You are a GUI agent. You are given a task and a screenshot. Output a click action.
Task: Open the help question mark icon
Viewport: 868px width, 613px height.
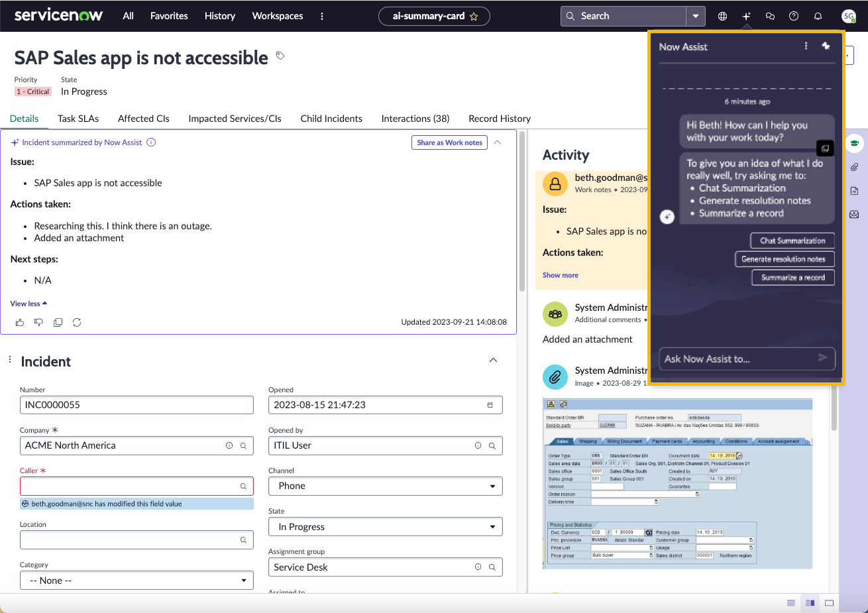click(794, 16)
